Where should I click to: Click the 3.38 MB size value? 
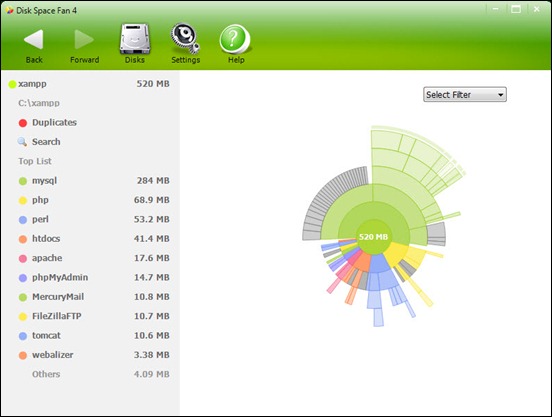[151, 355]
